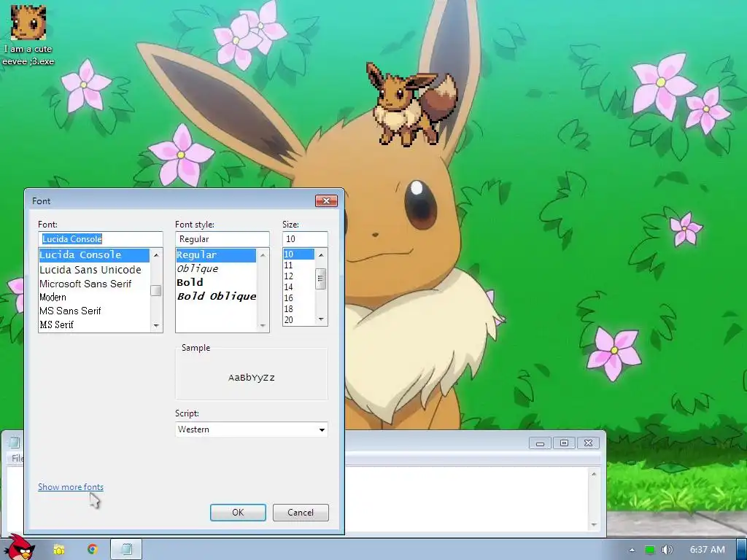Click font list scroll up arrow
Screen dimensions: 747x560
click(156, 255)
